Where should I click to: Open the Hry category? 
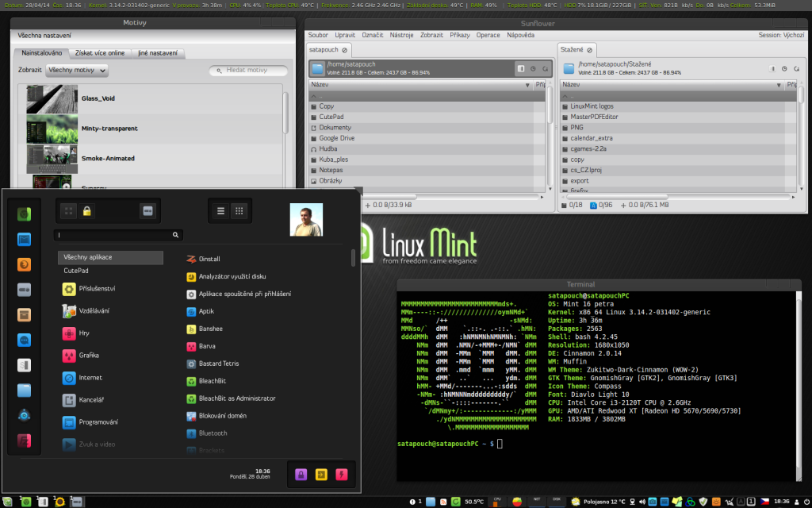75,333
